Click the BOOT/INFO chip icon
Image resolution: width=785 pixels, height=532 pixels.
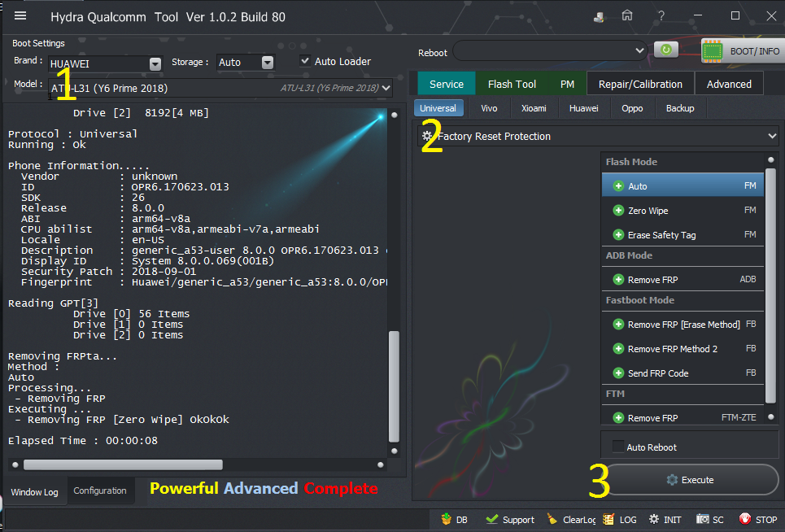coord(713,51)
